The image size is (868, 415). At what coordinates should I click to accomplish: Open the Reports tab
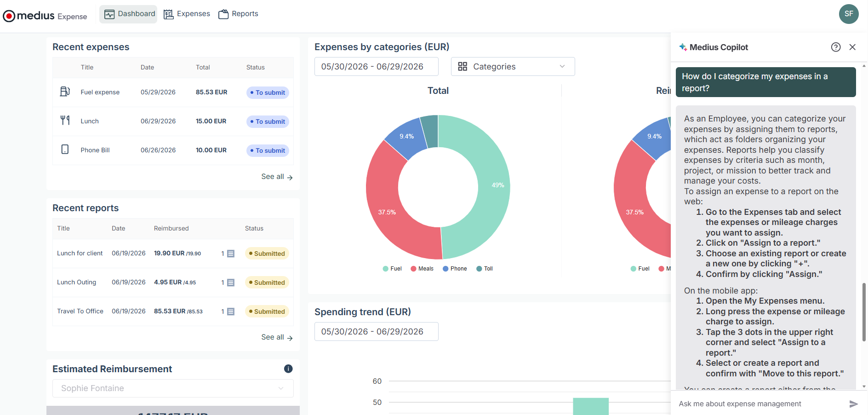pyautogui.click(x=238, y=14)
